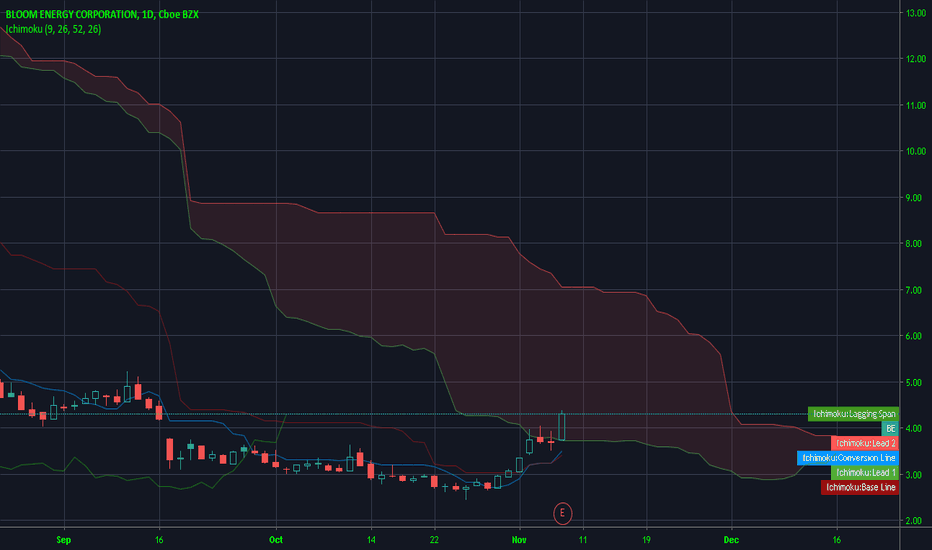Click the 19 date axis label
This screenshot has width=932, height=550.
pyautogui.click(x=646, y=540)
